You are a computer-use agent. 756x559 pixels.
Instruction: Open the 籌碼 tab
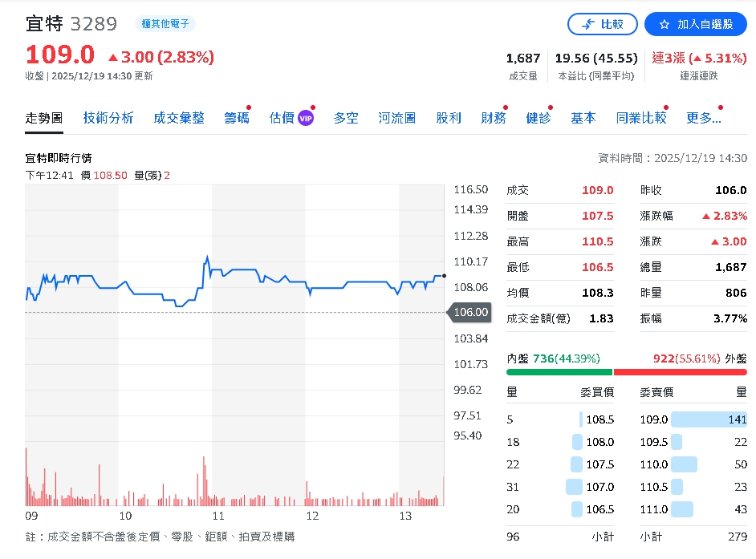(x=236, y=117)
